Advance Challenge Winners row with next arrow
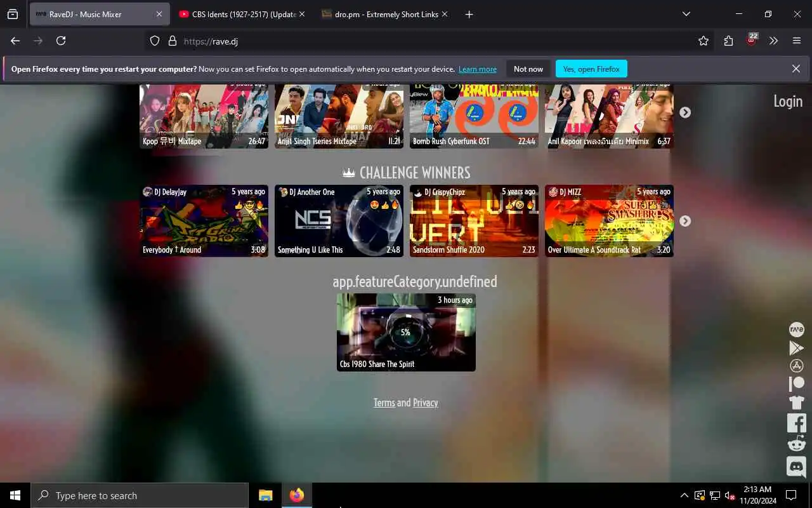Image resolution: width=812 pixels, height=508 pixels. (x=685, y=221)
